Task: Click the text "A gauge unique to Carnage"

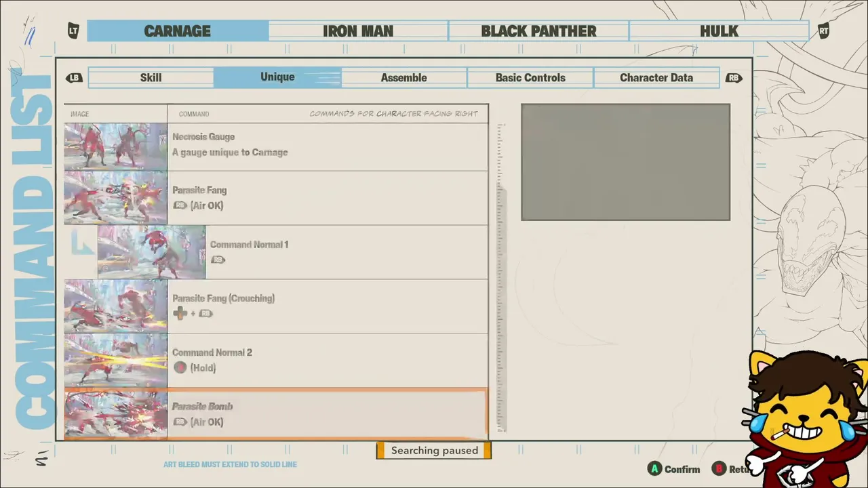Action: point(230,152)
